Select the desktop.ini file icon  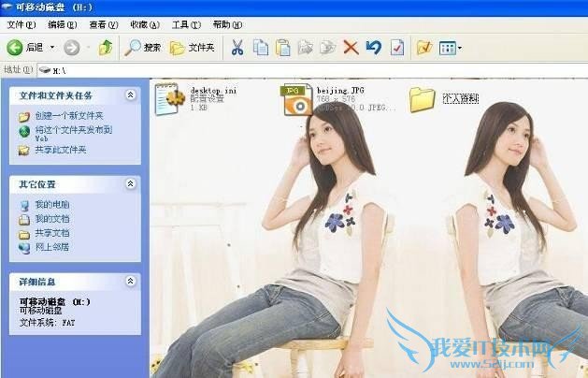169,99
